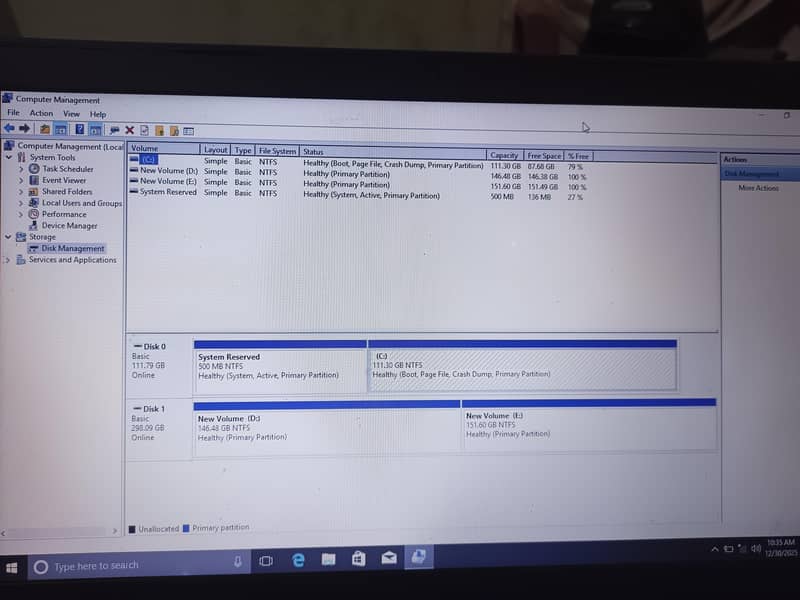Open Task Scheduler in the tree

[x=67, y=169]
